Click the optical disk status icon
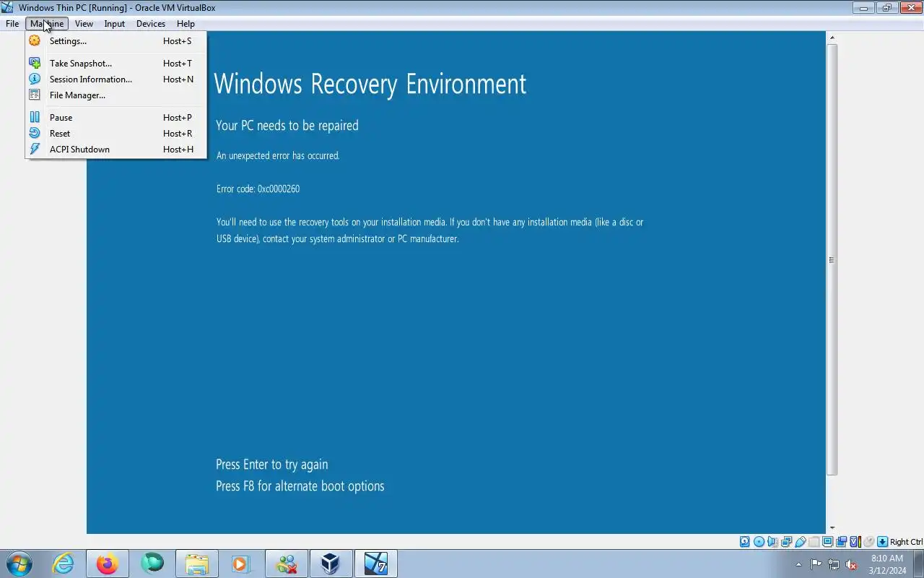 [759, 542]
